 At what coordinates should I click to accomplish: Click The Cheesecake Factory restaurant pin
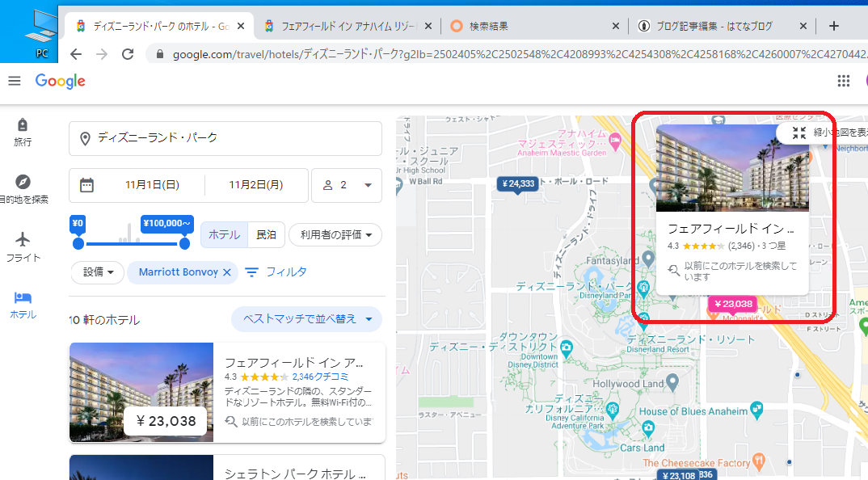tap(759, 461)
